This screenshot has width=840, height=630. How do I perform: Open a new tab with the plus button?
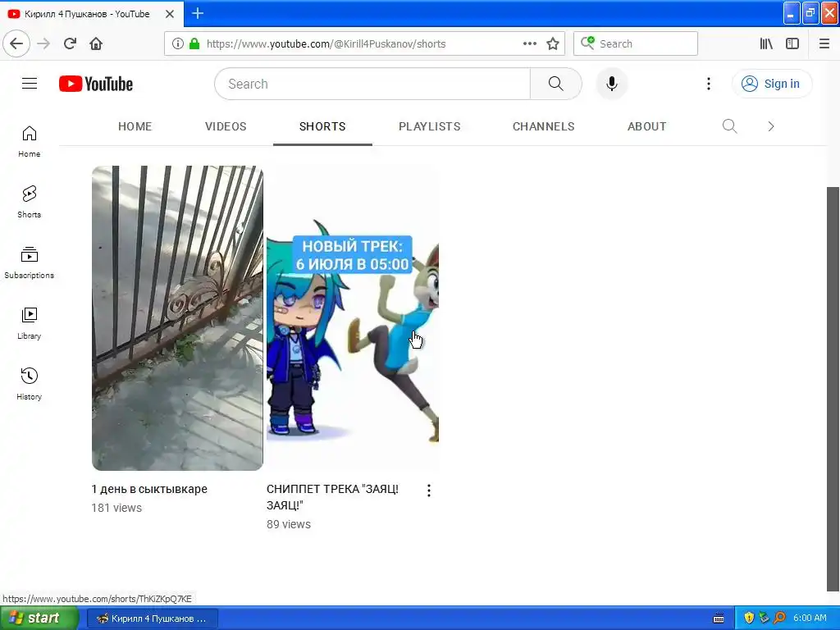pos(198,13)
